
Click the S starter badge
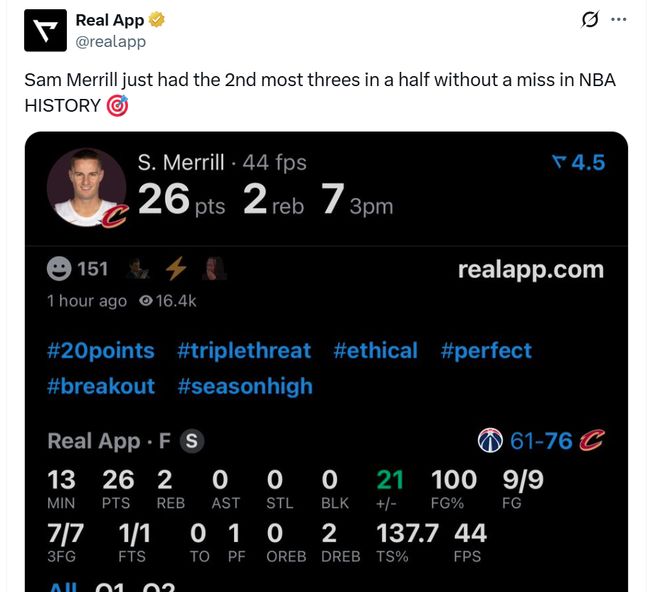192,441
